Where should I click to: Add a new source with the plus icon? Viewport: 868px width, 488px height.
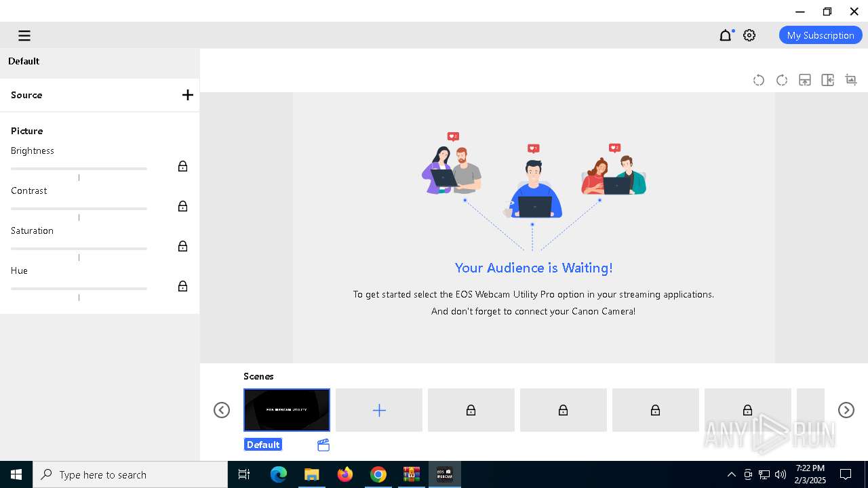click(188, 95)
